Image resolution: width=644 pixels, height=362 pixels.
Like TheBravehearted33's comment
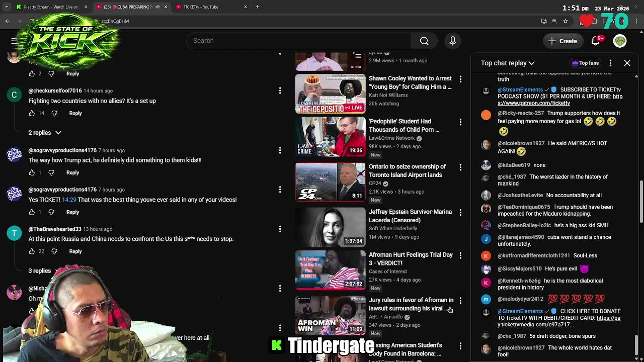(32, 251)
